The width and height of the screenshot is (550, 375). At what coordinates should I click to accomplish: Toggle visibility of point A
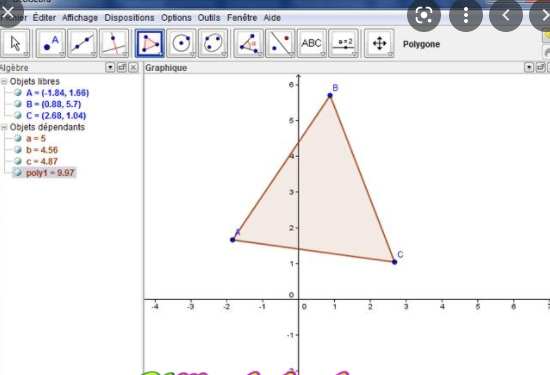(18, 93)
